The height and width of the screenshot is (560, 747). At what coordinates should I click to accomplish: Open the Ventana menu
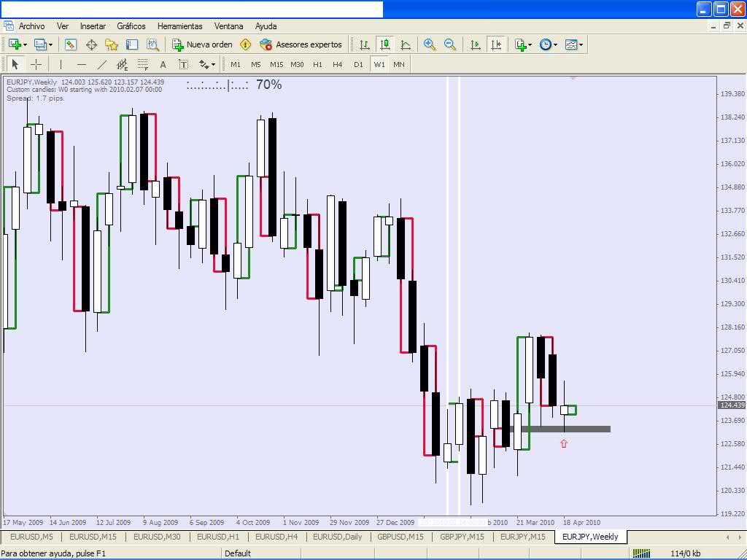coord(228,26)
